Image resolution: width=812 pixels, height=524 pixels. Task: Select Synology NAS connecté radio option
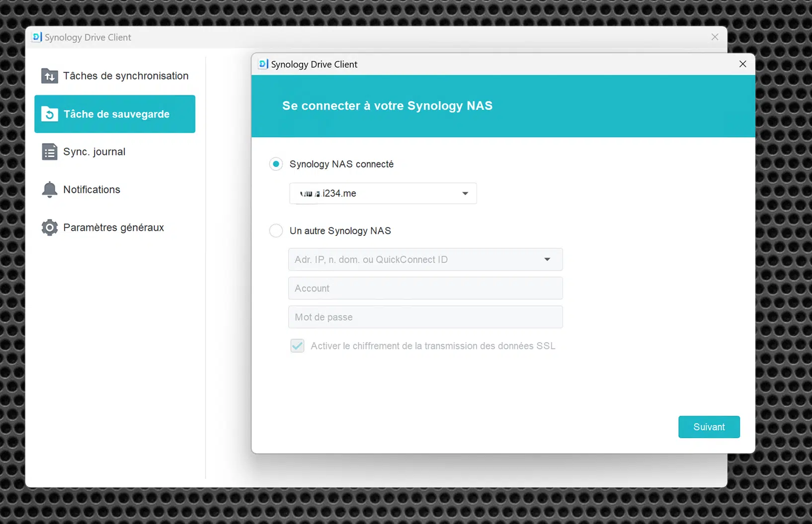click(276, 164)
